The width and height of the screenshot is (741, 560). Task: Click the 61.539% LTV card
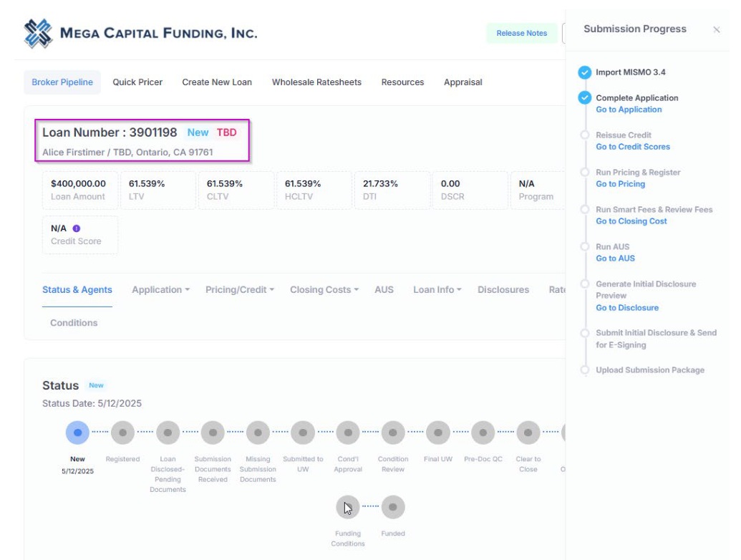(158, 190)
